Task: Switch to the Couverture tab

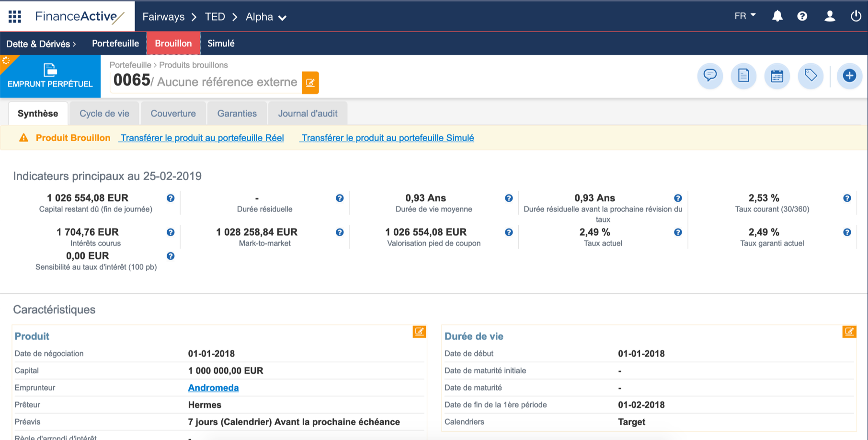Action: 173,113
